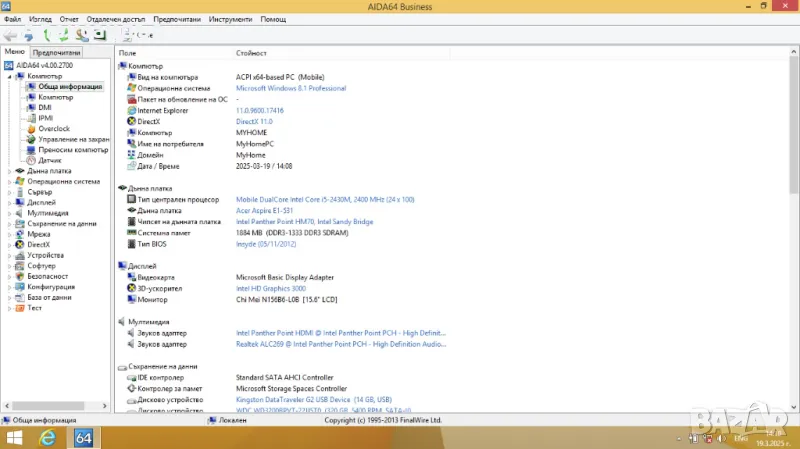Viewport: 800px width, 449px height.
Task: Select the Overclock icon in the tree
Action: point(31,129)
